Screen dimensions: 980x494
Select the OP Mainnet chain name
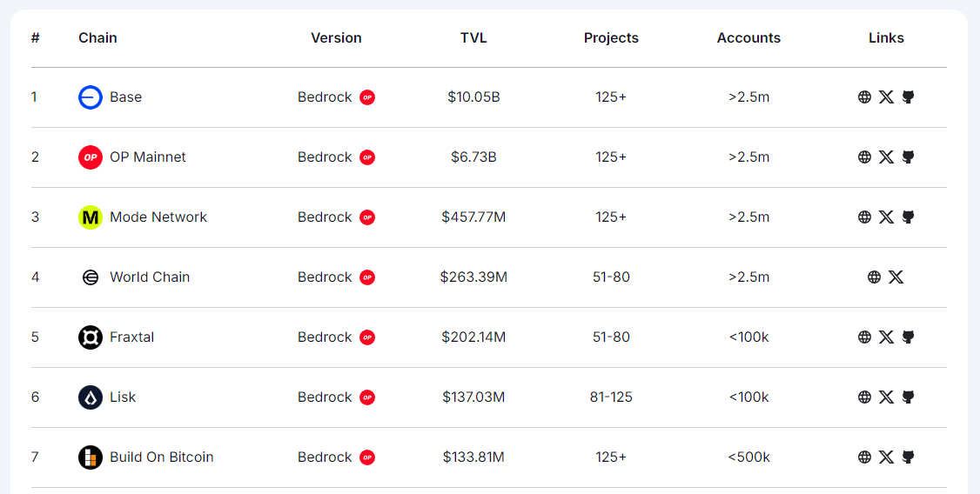tap(148, 157)
